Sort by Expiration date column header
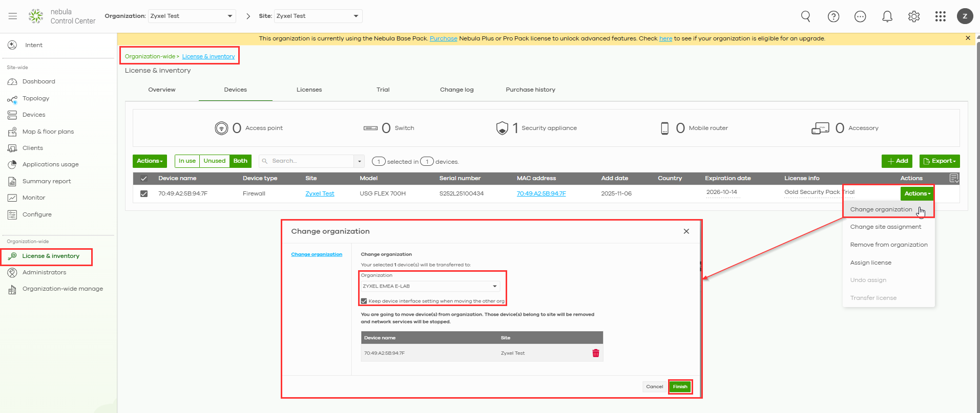980x413 pixels. tap(727, 179)
